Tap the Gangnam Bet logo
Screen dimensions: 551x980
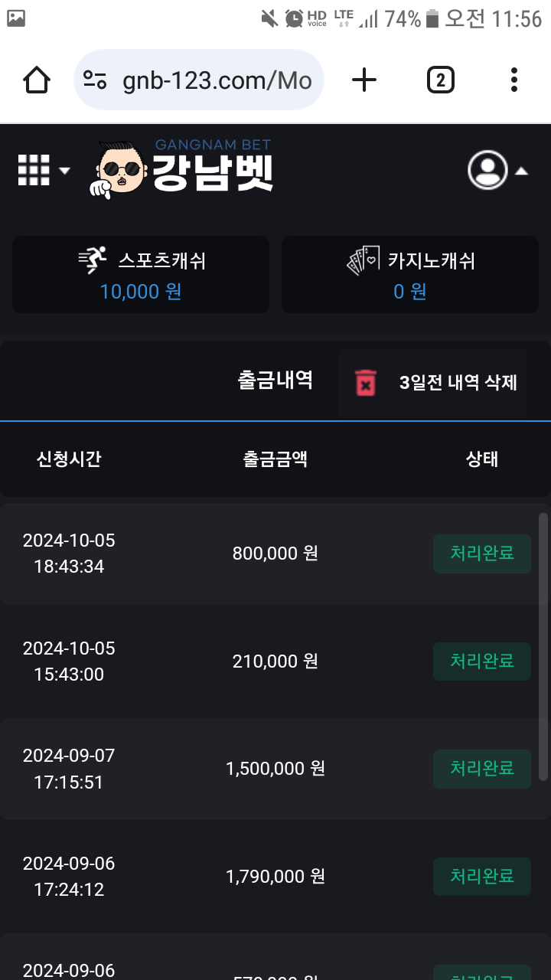coord(182,168)
